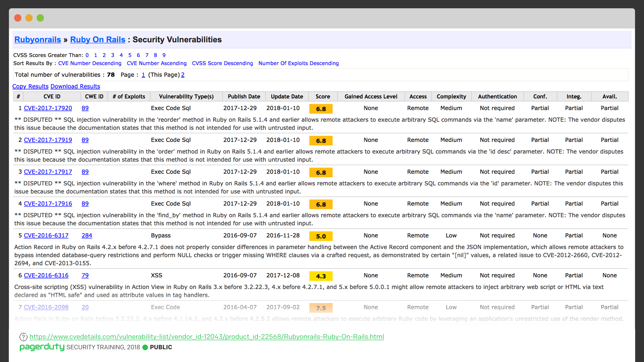The image size is (644, 362).
Task: Open CWE ID 20 link
Action: pos(85,307)
